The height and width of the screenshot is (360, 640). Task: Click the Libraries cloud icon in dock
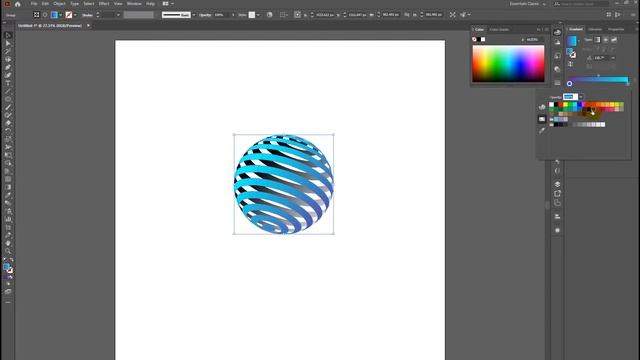(x=557, y=32)
